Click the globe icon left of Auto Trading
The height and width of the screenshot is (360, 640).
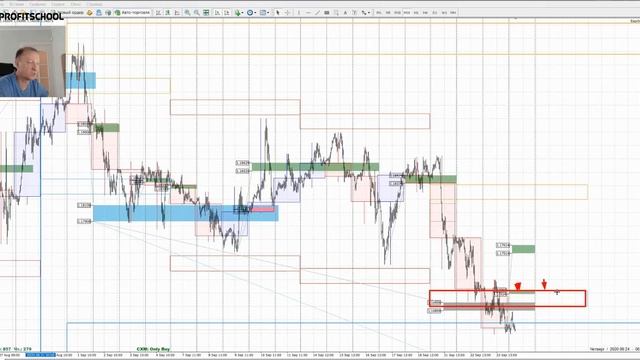click(x=108, y=13)
